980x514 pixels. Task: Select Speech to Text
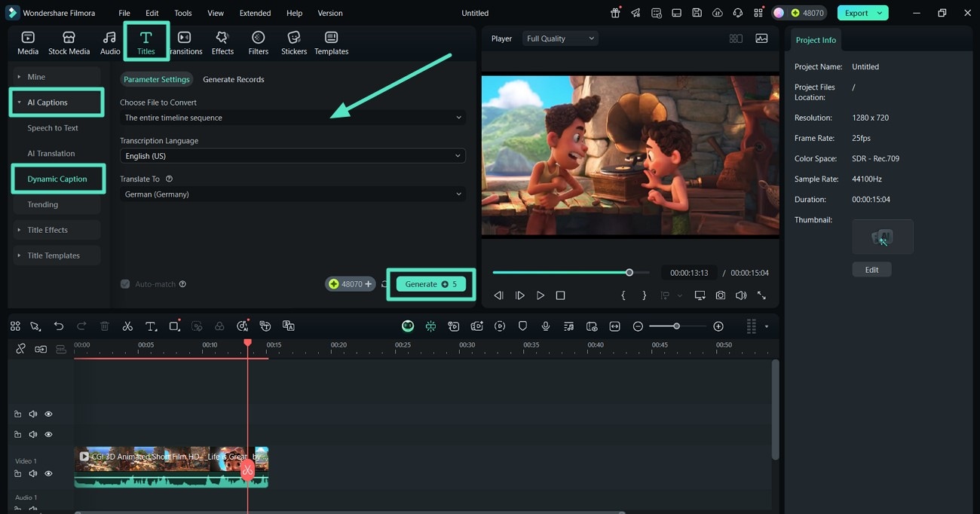coord(53,128)
